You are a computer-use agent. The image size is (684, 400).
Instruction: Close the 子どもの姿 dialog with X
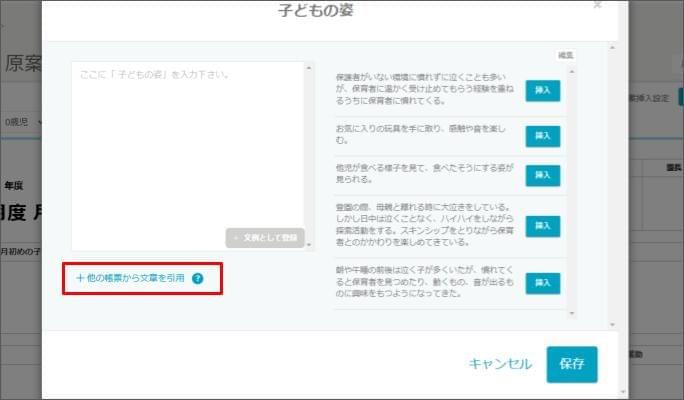[x=597, y=5]
